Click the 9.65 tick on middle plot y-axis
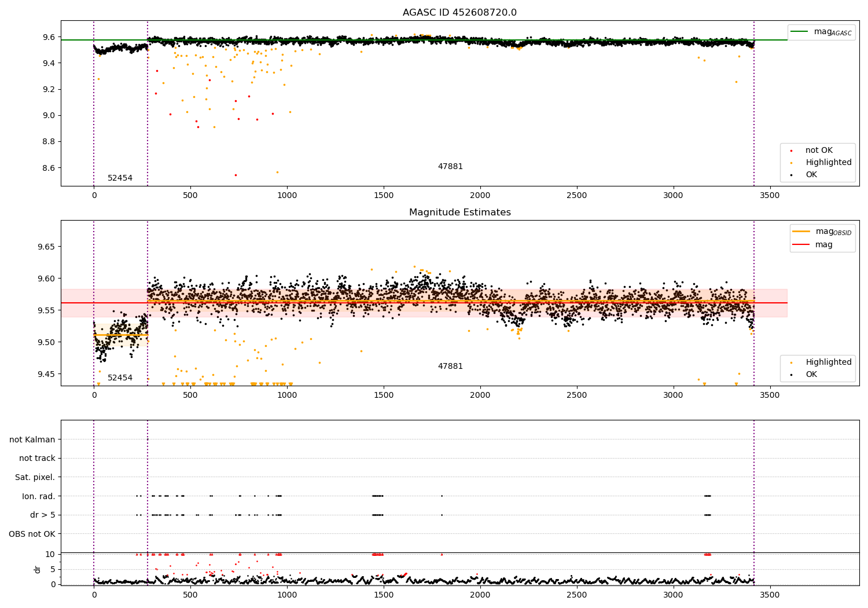 point(46,247)
